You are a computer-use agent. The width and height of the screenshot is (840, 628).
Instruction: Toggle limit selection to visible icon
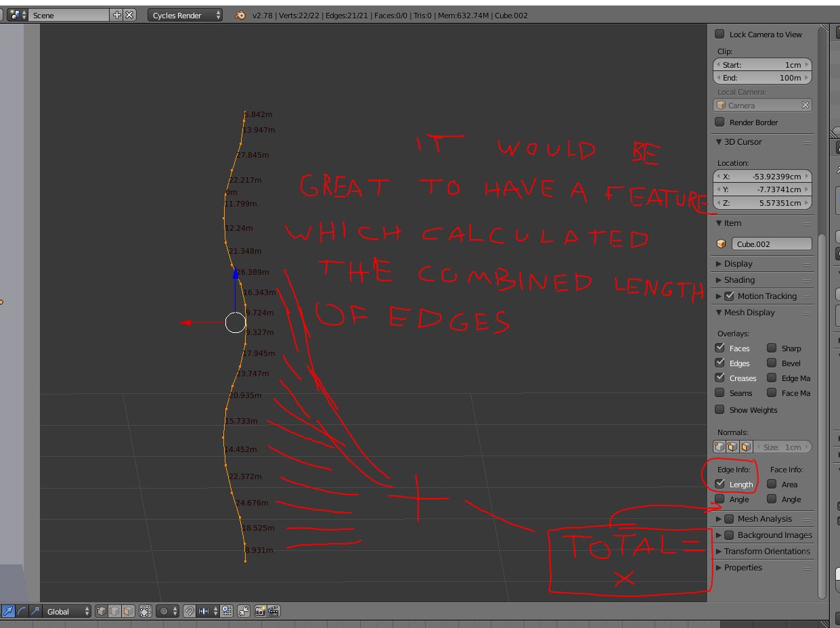point(146,611)
